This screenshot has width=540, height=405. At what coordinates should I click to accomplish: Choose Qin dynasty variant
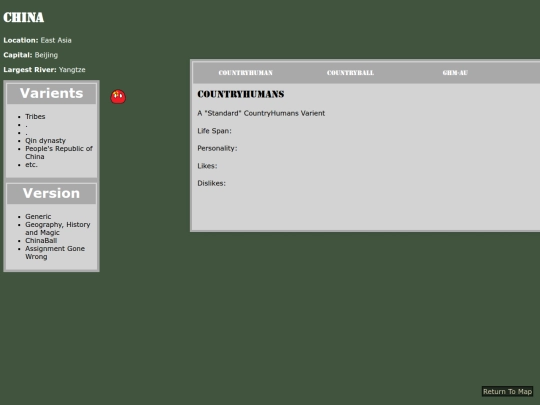coord(45,141)
